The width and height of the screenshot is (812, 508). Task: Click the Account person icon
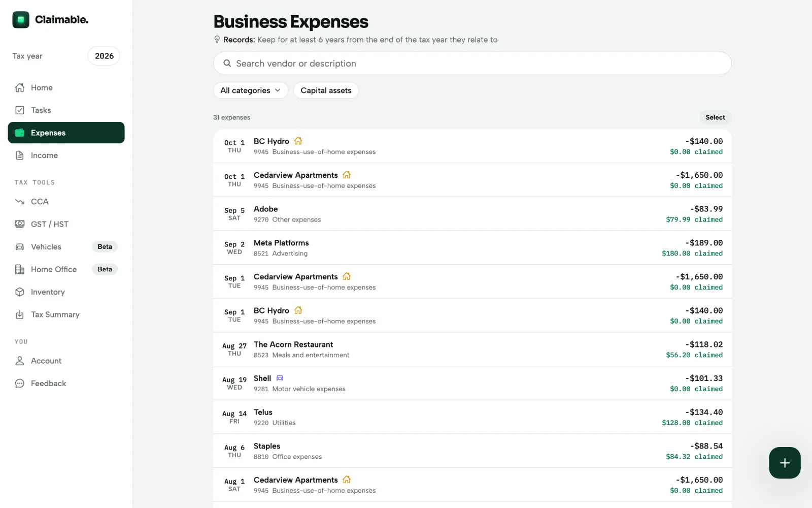pos(20,361)
